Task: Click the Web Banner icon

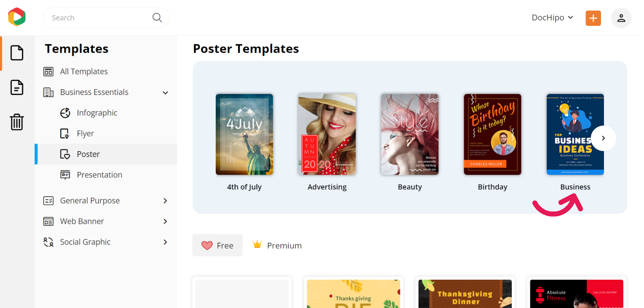Action: (x=48, y=222)
